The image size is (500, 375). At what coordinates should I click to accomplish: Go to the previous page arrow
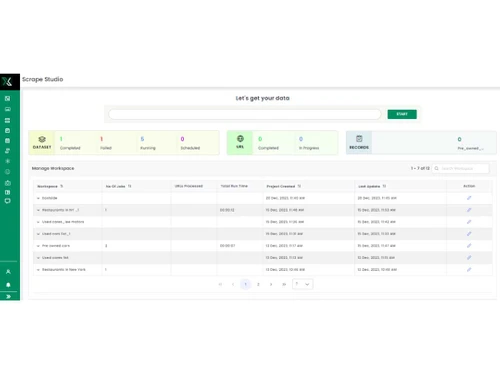pos(233,284)
